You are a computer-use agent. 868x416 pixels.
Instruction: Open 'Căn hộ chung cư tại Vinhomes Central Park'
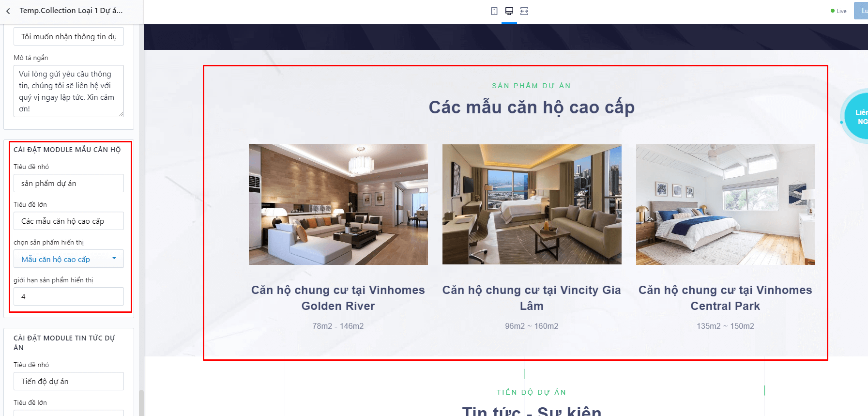[725, 298]
